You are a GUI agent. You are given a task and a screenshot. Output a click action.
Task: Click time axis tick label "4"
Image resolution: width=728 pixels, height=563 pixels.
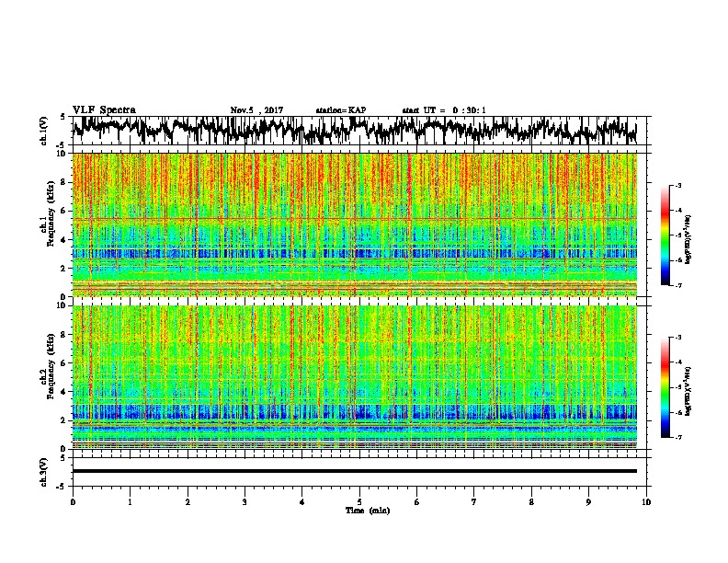pyautogui.click(x=302, y=502)
